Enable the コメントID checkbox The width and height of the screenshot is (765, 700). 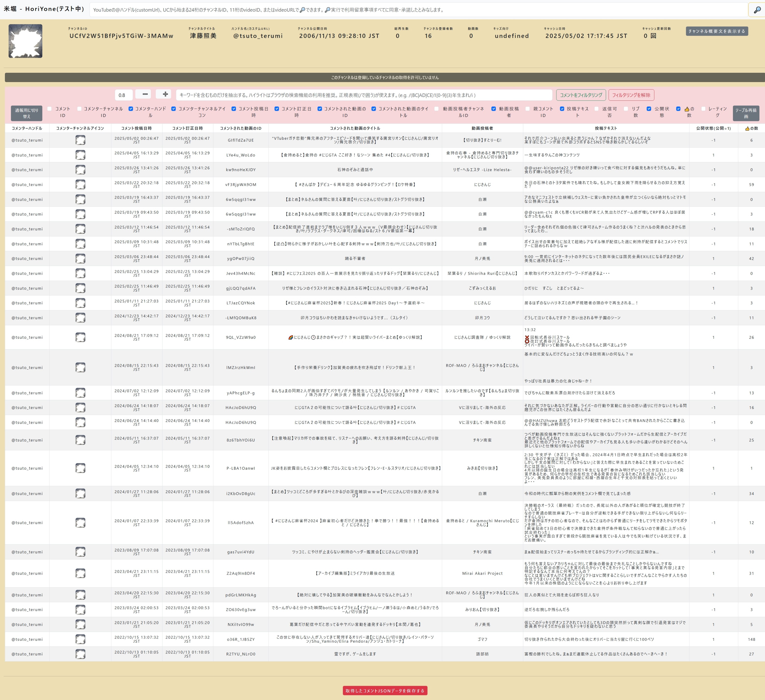(49, 109)
